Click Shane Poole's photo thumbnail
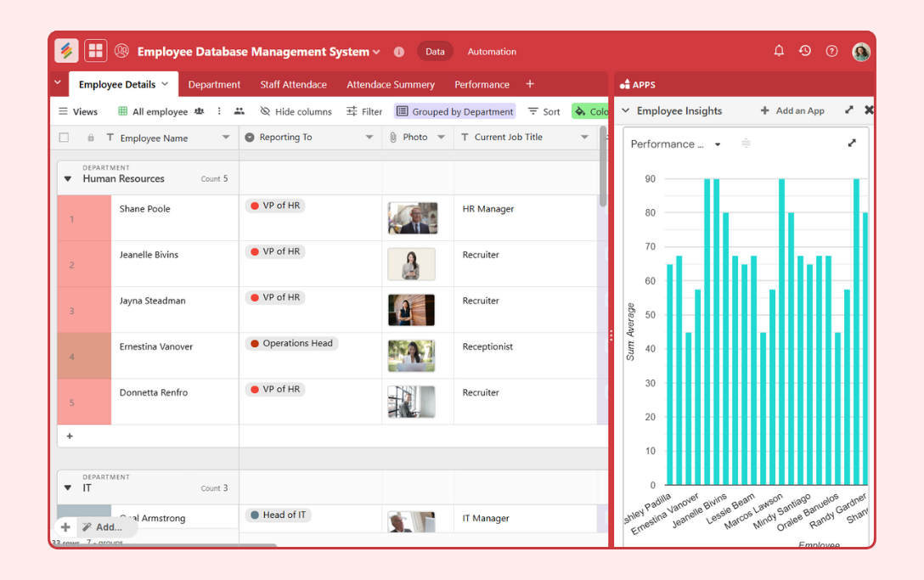Viewport: 924px width, 580px height. (412, 218)
